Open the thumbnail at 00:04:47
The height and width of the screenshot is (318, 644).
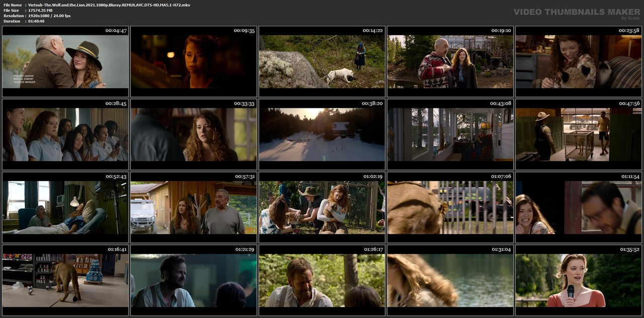coord(65,61)
